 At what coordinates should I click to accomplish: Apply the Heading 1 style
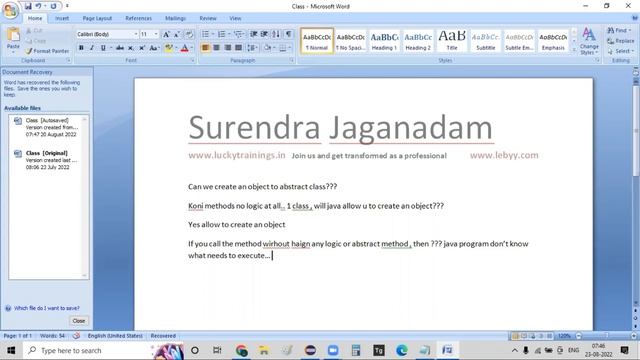coord(384,41)
